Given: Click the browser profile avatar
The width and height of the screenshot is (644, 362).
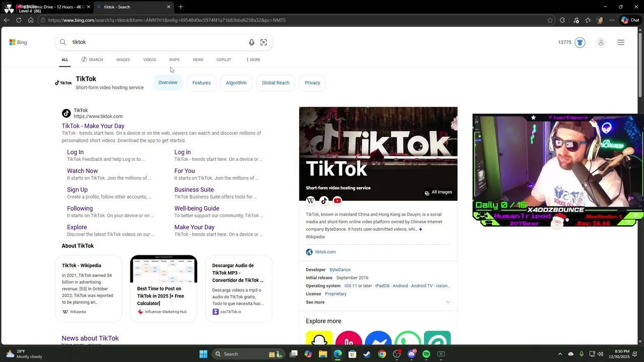Looking at the screenshot, I should pyautogui.click(x=599, y=20).
